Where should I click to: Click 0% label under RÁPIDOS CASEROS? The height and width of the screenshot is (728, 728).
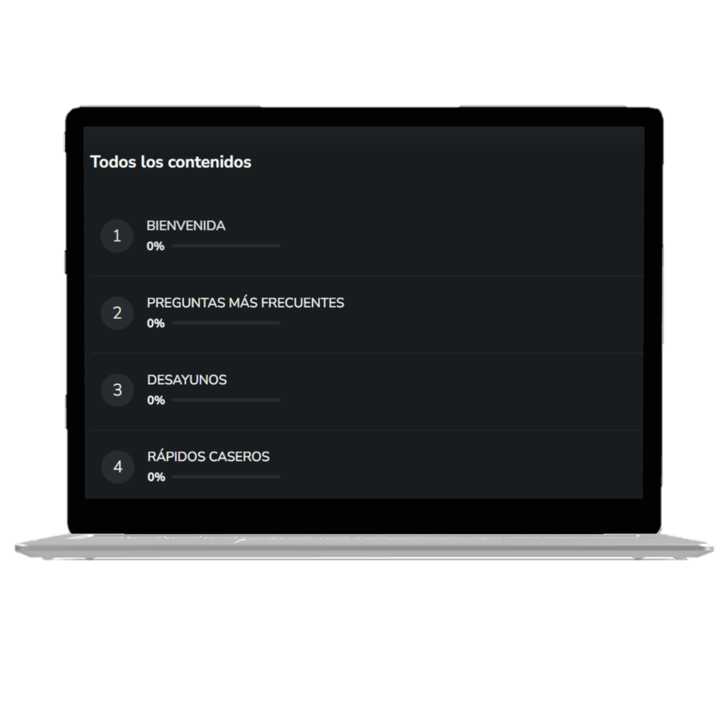pos(156,477)
